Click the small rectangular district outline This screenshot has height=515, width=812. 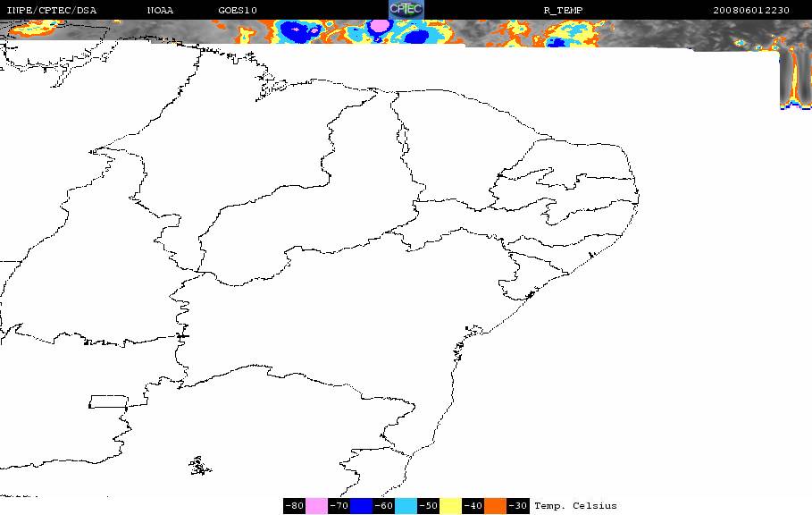pos(109,401)
